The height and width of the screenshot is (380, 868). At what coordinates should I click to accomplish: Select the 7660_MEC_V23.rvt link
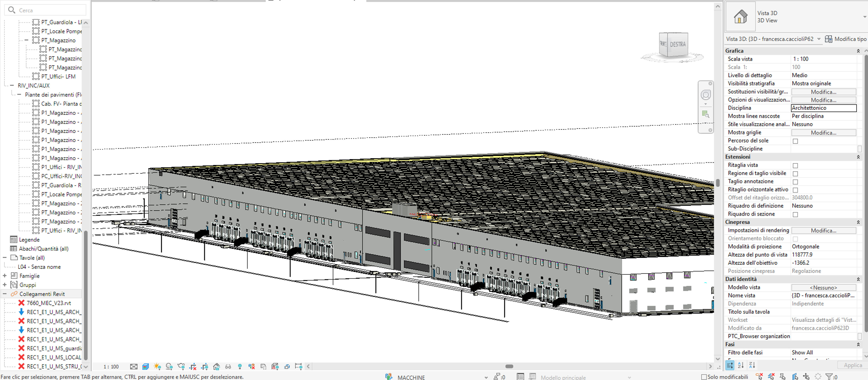pos(49,303)
